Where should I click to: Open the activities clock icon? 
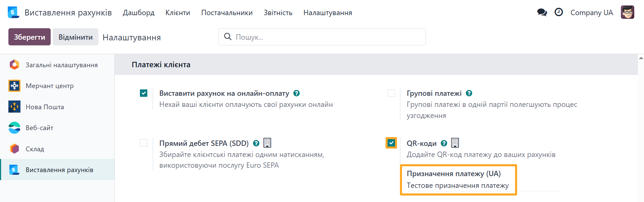pyautogui.click(x=559, y=12)
